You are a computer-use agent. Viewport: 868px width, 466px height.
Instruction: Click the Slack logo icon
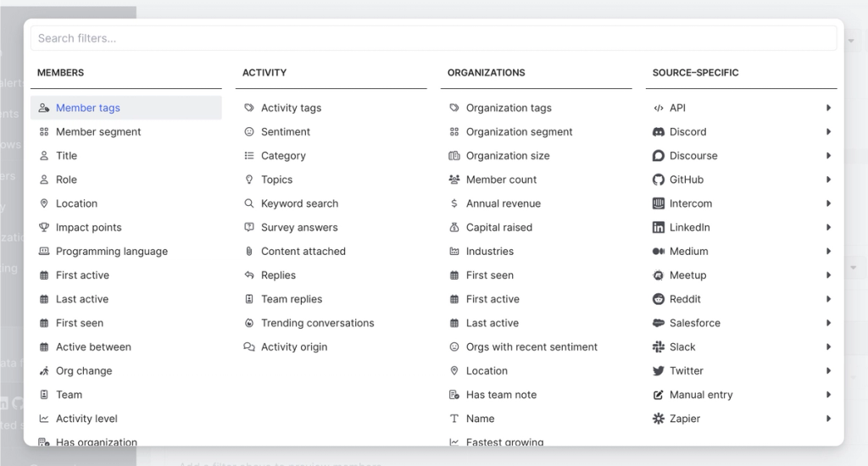pyautogui.click(x=659, y=347)
